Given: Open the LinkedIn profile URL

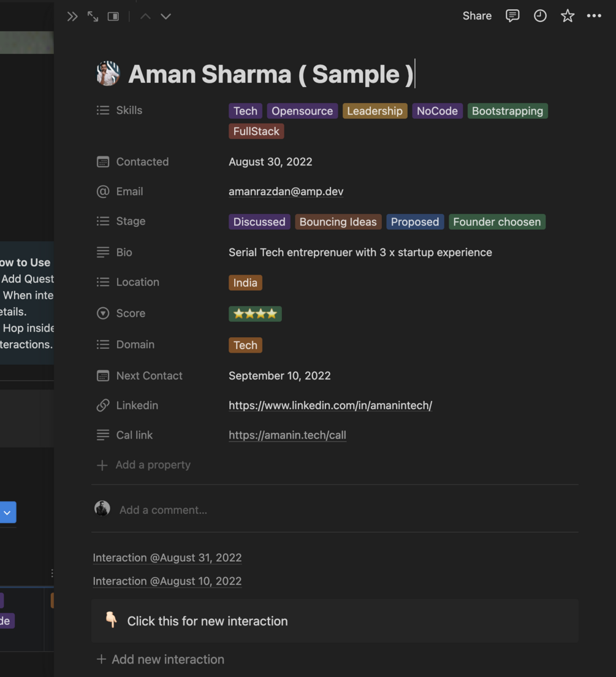Looking at the screenshot, I should click(330, 405).
